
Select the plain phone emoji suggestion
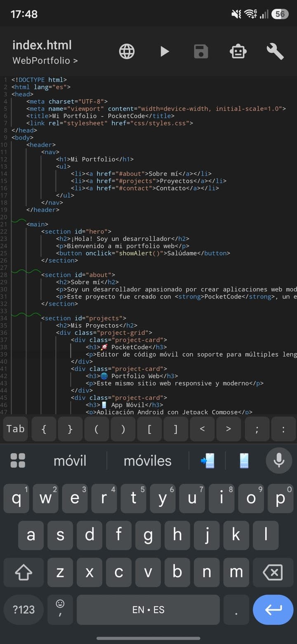pos(244,461)
